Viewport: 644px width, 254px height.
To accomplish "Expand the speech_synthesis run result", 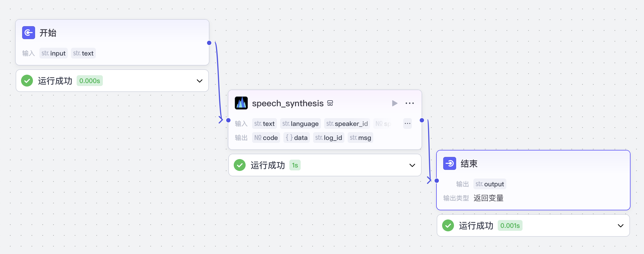I will click(x=412, y=165).
